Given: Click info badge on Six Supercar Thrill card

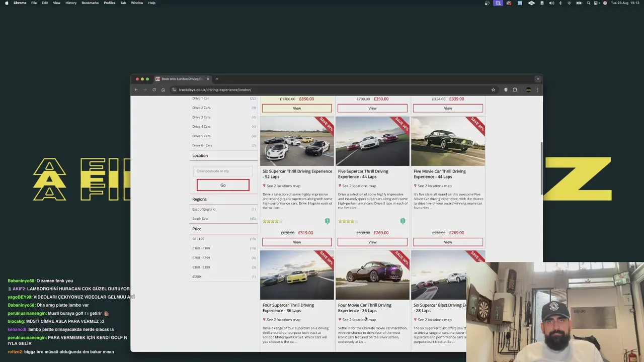Looking at the screenshot, I should click(327, 221).
